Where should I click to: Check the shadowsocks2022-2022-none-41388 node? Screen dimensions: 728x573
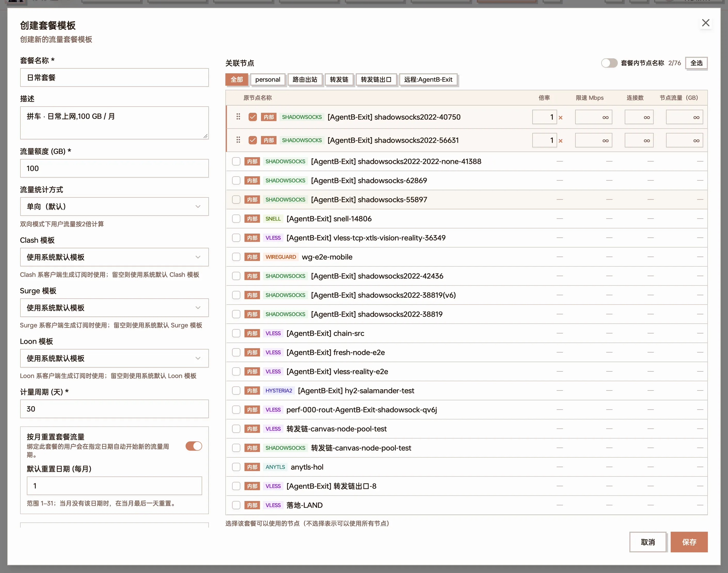(236, 161)
